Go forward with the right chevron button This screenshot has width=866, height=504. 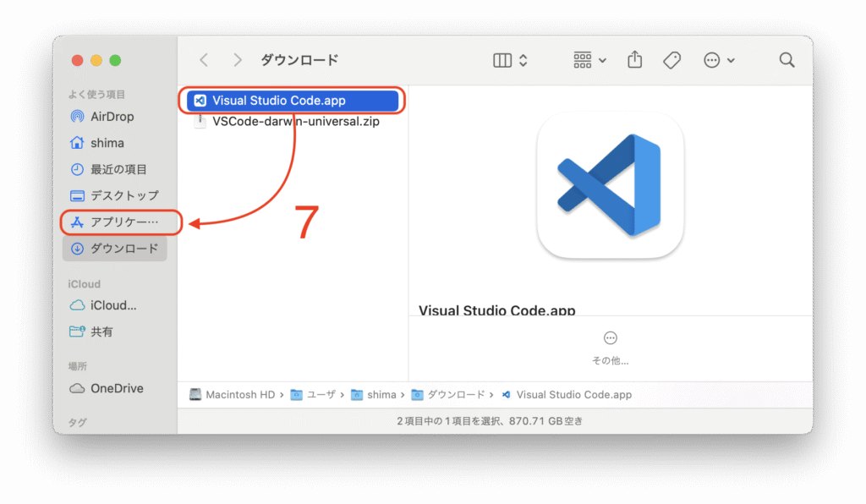click(238, 60)
